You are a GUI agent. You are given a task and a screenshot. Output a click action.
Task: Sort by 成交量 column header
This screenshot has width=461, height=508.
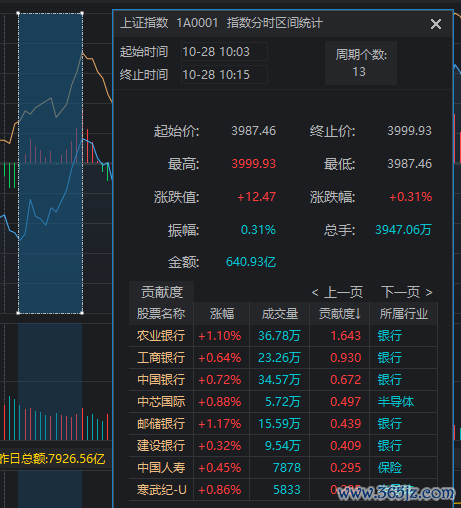click(280, 314)
